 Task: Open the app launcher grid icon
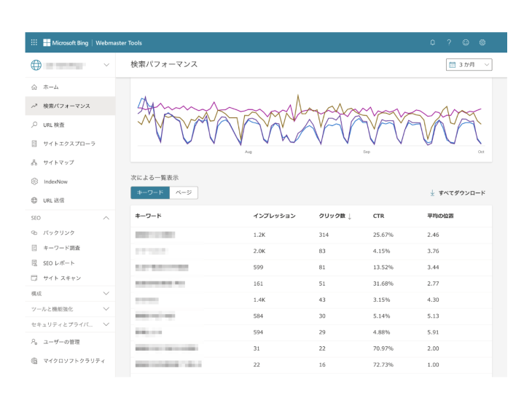(x=34, y=42)
